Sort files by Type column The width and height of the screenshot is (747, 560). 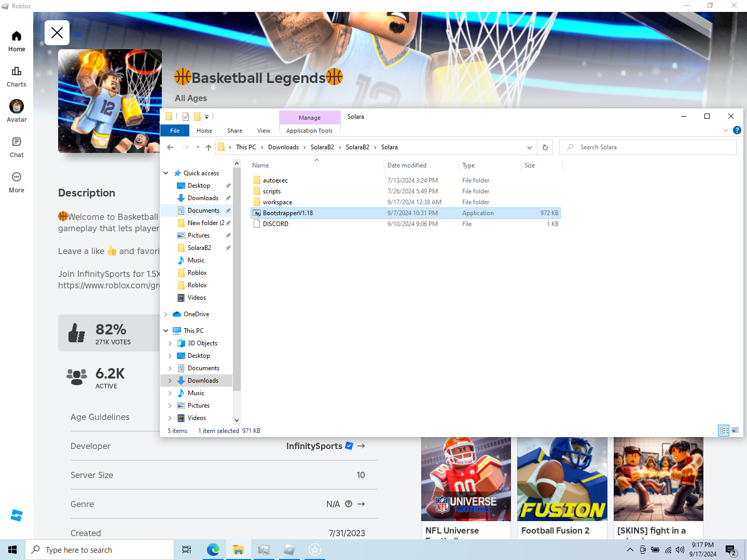click(490, 165)
